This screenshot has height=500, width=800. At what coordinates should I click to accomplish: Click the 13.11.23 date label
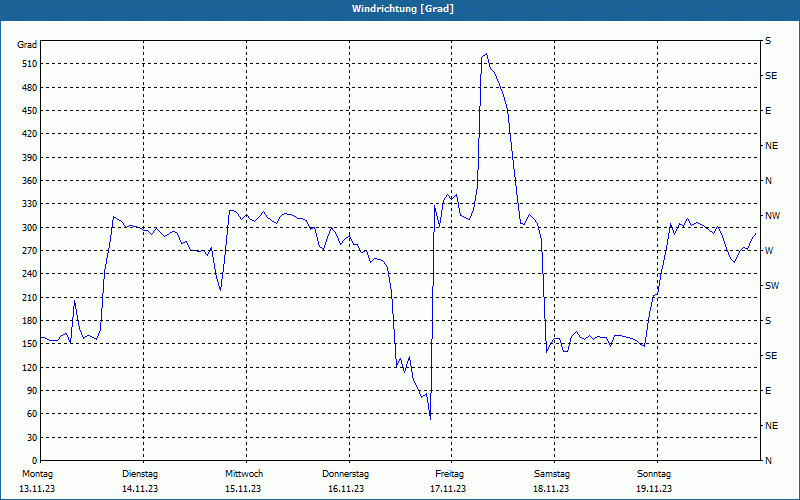37,489
